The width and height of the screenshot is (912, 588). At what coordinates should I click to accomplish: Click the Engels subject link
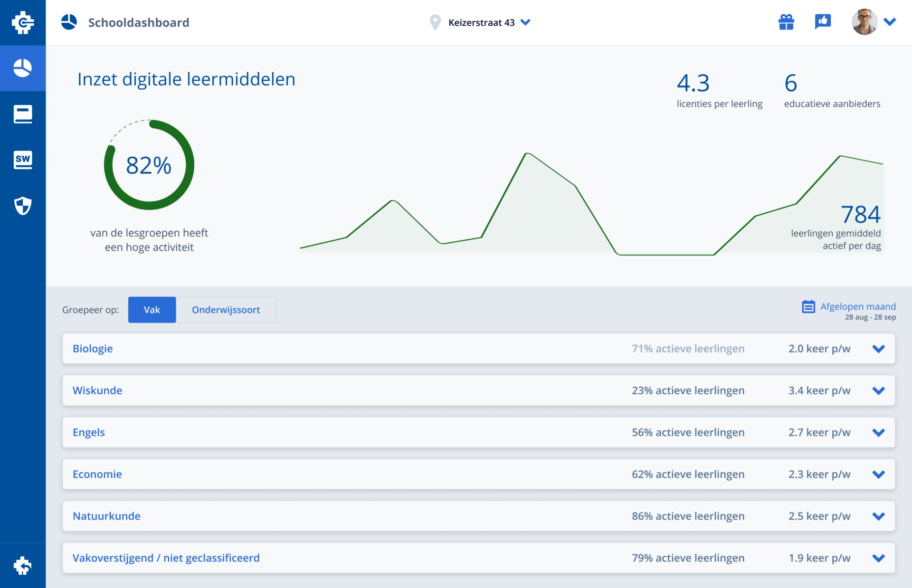[89, 432]
